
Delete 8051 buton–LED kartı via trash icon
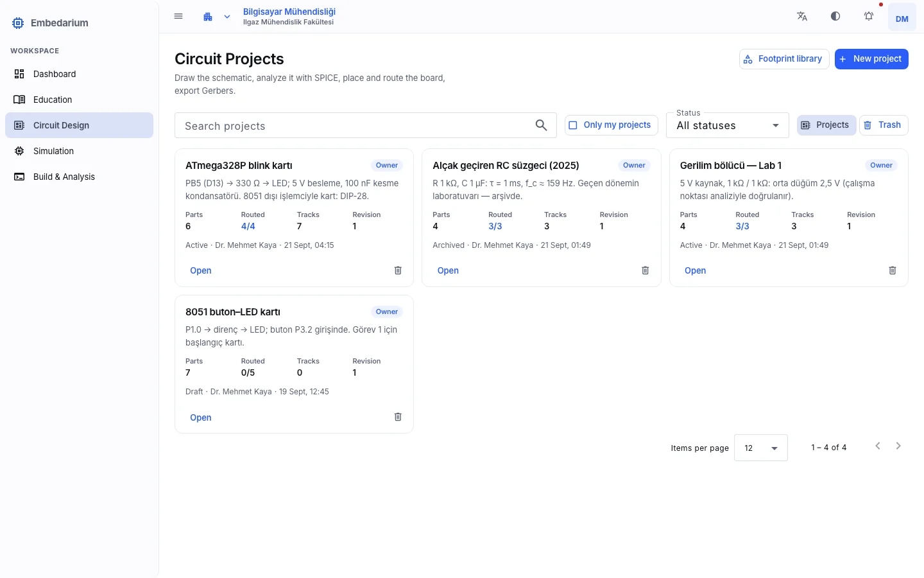[398, 417]
